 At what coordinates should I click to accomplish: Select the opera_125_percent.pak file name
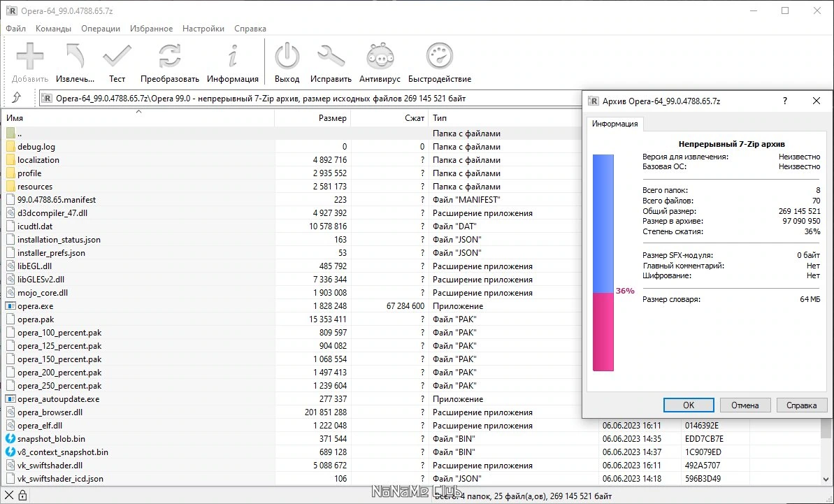click(x=59, y=346)
